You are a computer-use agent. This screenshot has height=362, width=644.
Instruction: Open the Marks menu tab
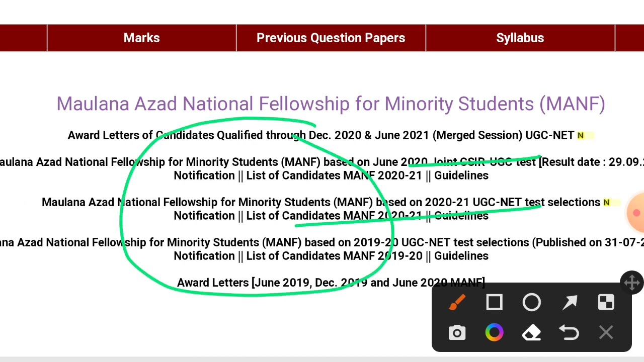(141, 38)
